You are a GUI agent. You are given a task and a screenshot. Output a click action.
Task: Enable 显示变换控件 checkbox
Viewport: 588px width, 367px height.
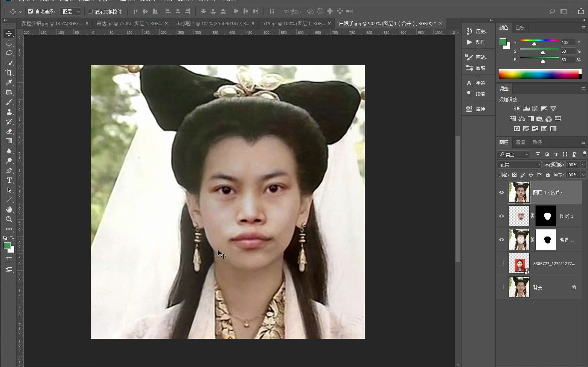pyautogui.click(x=90, y=11)
